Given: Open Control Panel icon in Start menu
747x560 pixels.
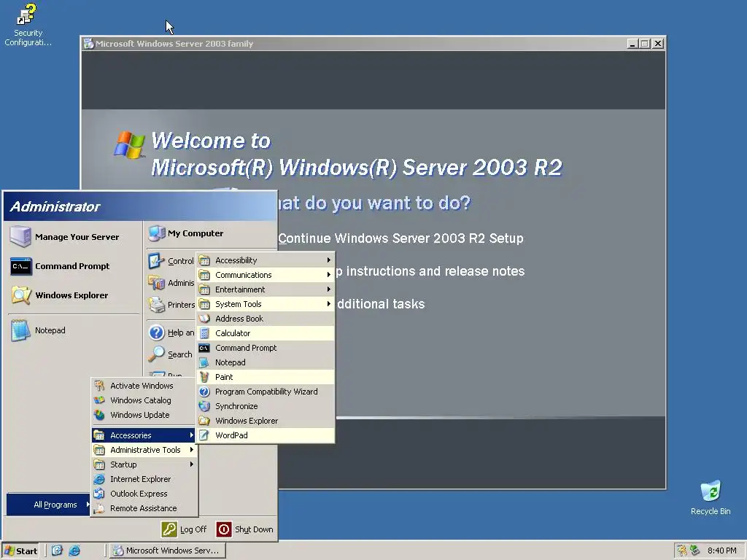Looking at the screenshot, I should tap(156, 261).
